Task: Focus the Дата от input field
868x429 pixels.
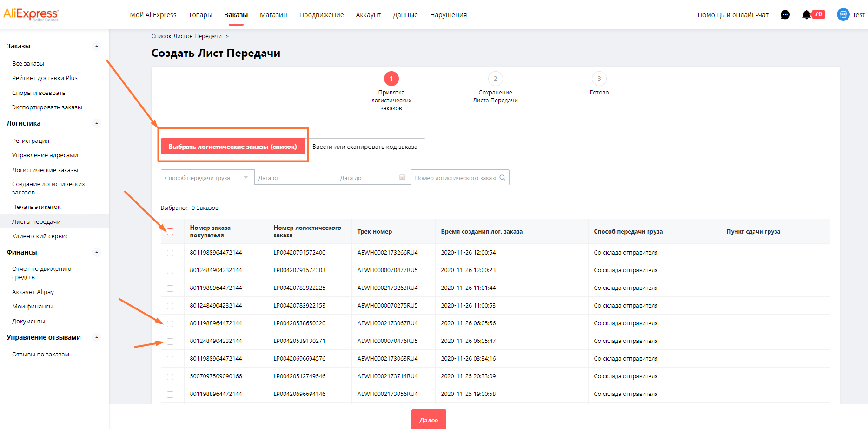Action: (x=292, y=178)
